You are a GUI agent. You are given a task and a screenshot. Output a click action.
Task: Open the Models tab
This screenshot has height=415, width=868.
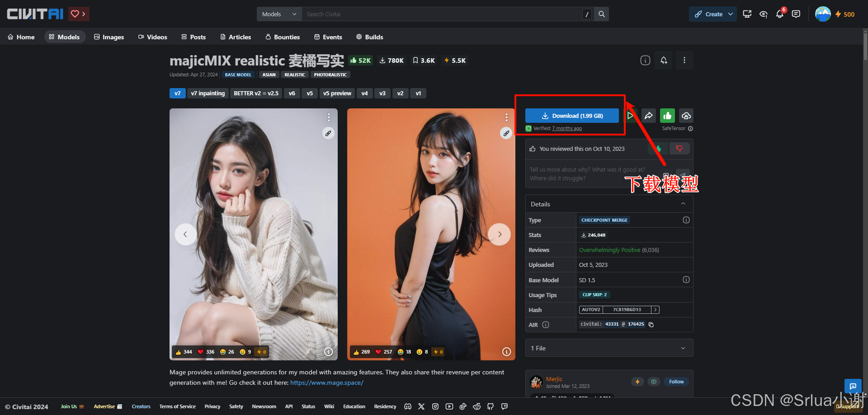[x=64, y=37]
